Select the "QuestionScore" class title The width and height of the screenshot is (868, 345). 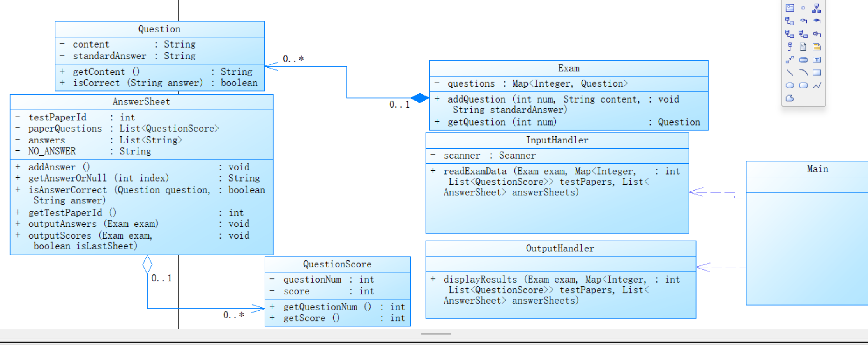tap(338, 264)
